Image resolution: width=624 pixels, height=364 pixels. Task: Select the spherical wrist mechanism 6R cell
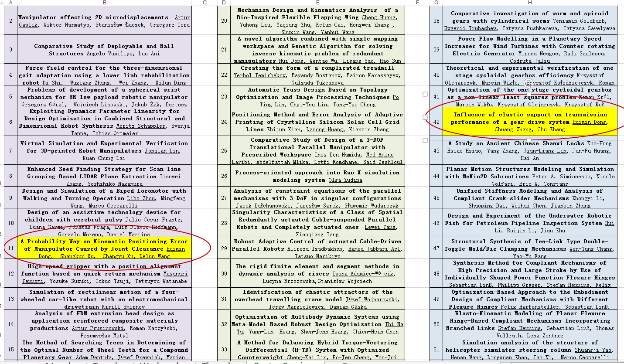click(104, 96)
